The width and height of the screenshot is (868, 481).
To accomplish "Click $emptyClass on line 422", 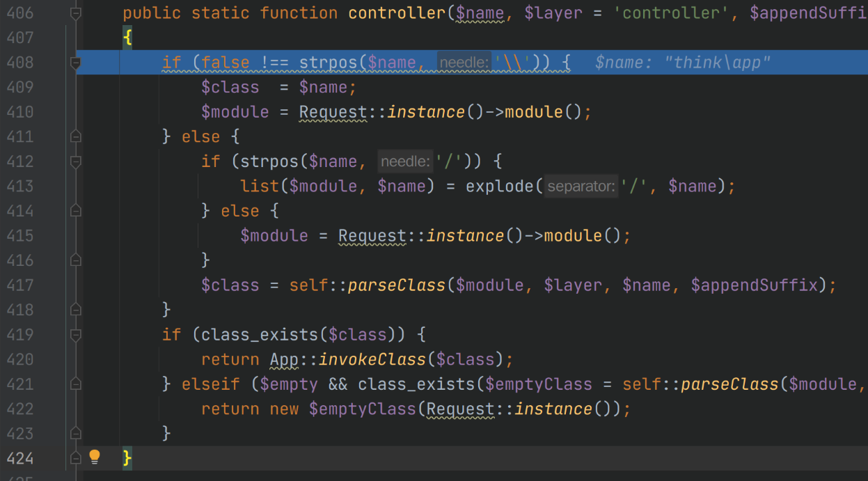I will coord(363,409).
